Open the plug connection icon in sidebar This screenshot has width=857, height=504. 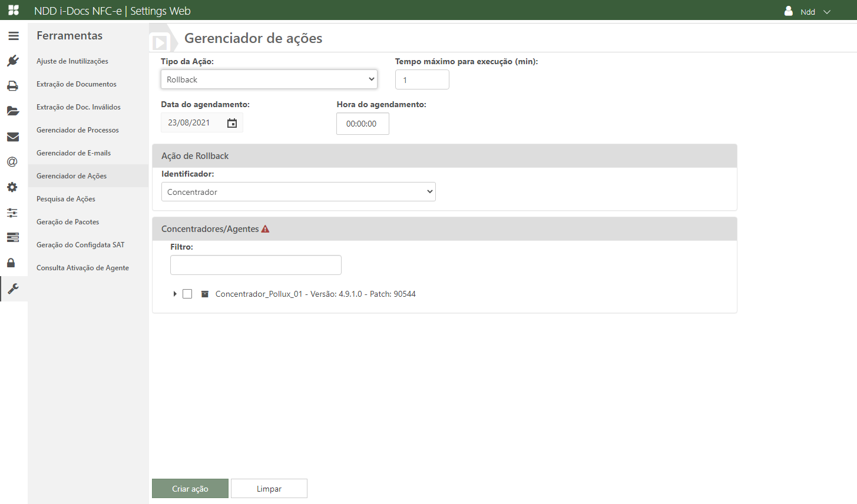click(13, 61)
